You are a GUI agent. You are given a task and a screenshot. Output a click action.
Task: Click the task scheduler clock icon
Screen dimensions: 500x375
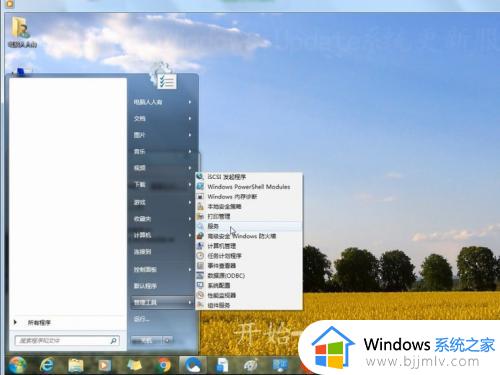coord(200,256)
